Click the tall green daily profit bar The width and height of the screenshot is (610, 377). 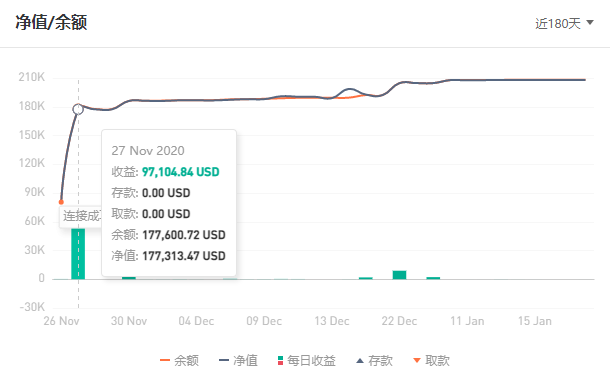click(78, 254)
